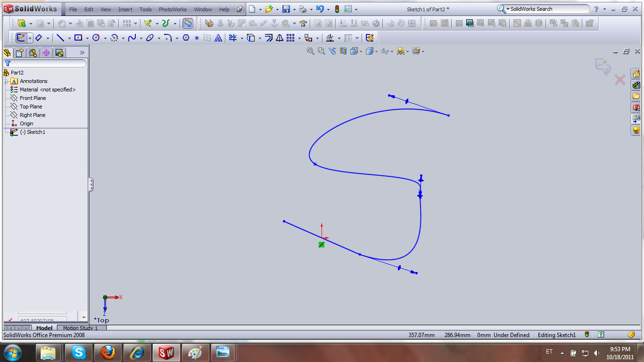
Task: Switch to the Motion Study 1 tab
Action: pos(81,328)
